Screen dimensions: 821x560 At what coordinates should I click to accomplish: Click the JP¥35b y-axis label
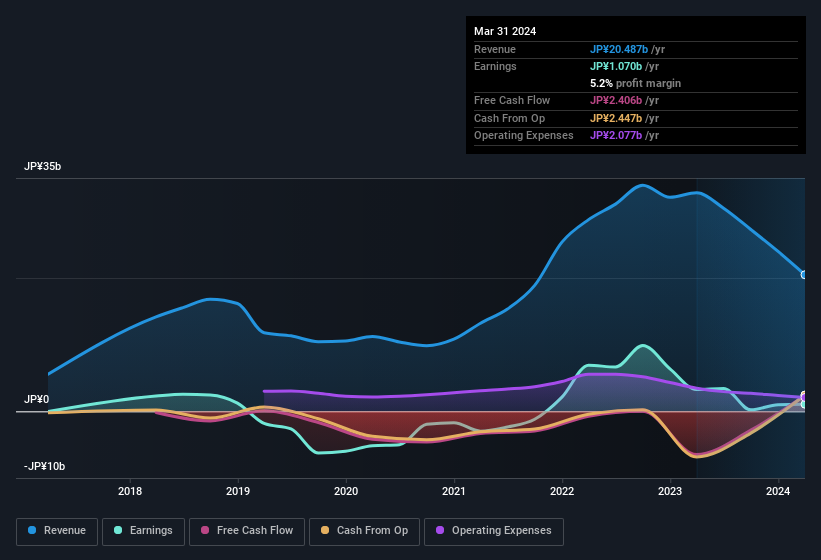(42, 166)
